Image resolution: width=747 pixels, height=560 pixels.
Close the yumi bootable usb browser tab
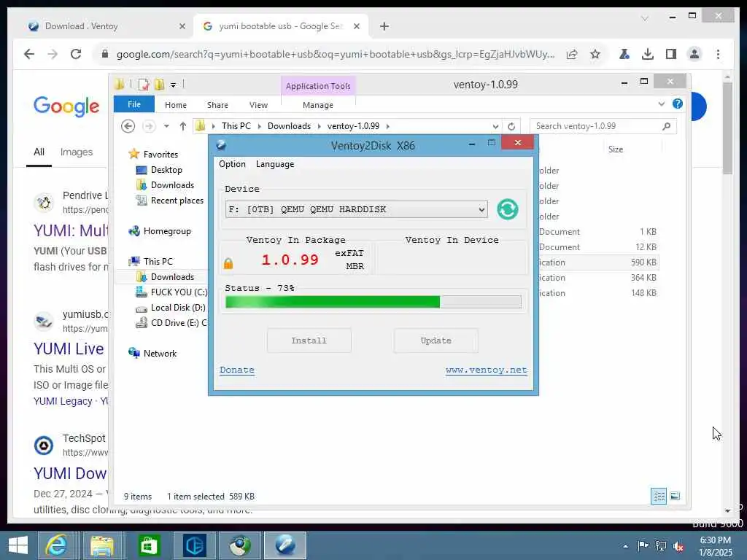(356, 27)
